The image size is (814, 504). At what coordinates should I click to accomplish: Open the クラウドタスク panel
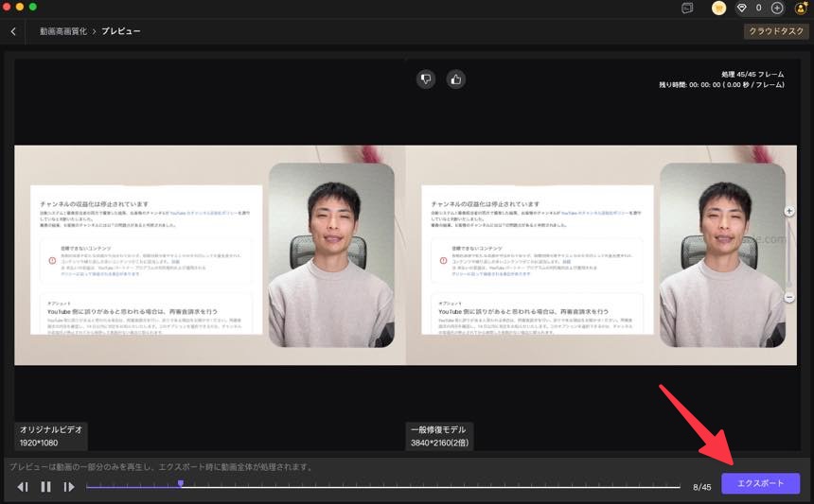pos(776,31)
